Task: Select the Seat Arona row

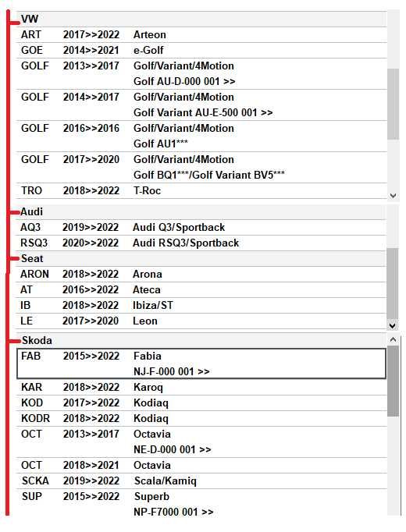Action: [201, 274]
